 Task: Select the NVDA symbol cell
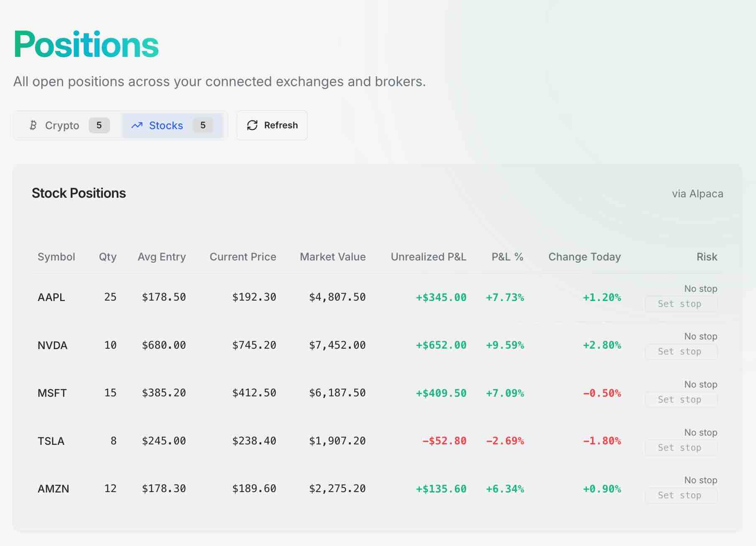pyautogui.click(x=52, y=345)
